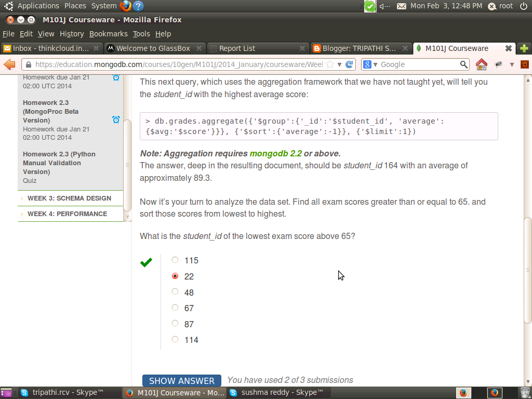Click the orange add-on icon at toolbar end
This screenshot has height=399, width=532.
coord(524,64)
